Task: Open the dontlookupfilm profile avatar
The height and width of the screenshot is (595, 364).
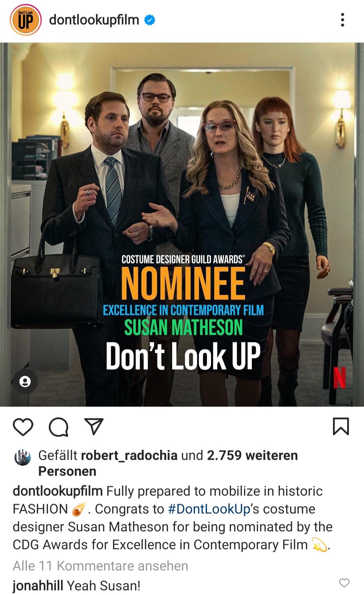Action: [26, 20]
